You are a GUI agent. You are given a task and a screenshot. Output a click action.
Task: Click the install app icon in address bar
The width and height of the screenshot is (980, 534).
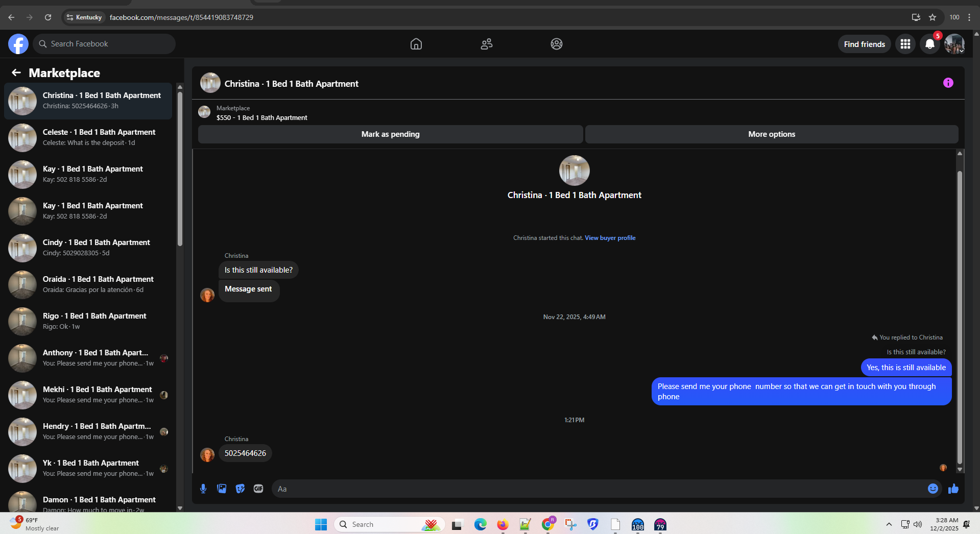coord(916,17)
